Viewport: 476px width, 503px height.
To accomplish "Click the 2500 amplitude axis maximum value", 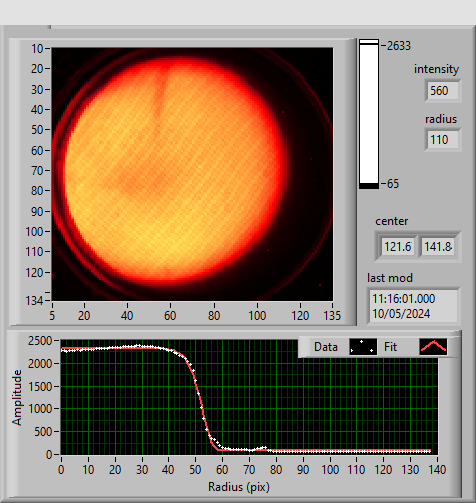I will click(40, 341).
